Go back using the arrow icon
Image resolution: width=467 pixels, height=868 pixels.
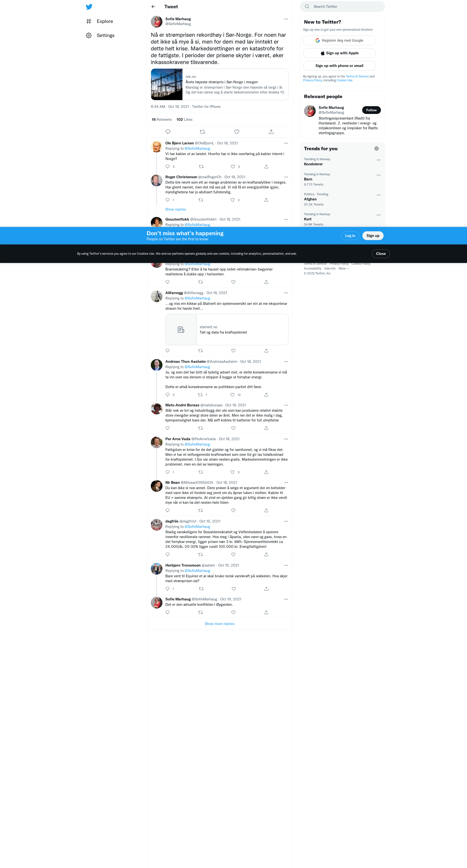click(153, 7)
